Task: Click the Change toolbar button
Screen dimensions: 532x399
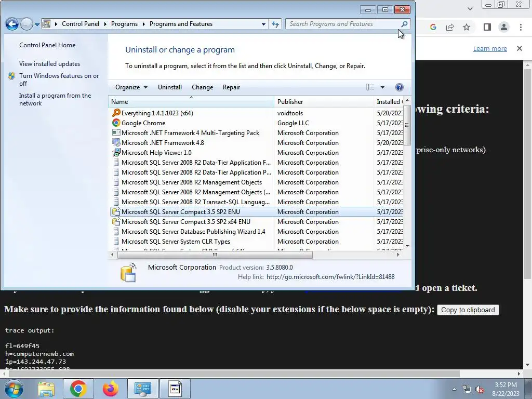Action: (202, 87)
